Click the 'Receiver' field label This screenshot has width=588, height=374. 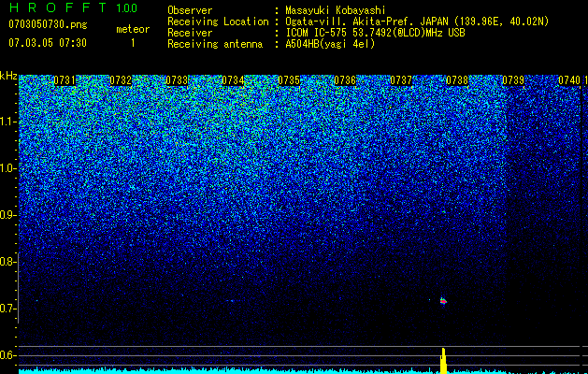[x=190, y=33]
